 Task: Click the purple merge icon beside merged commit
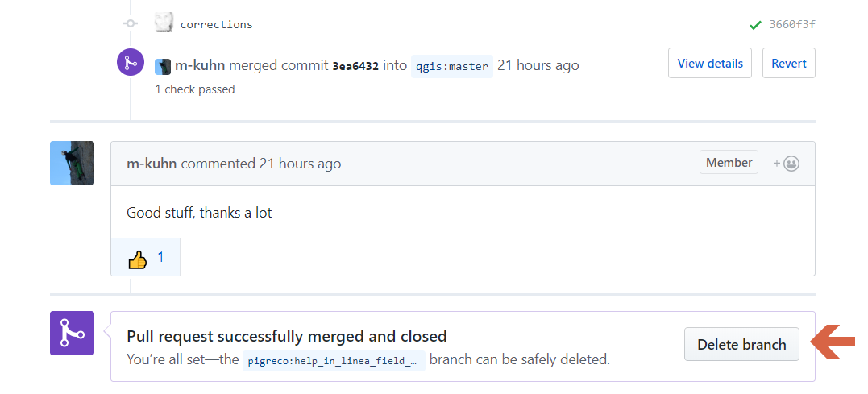(131, 63)
